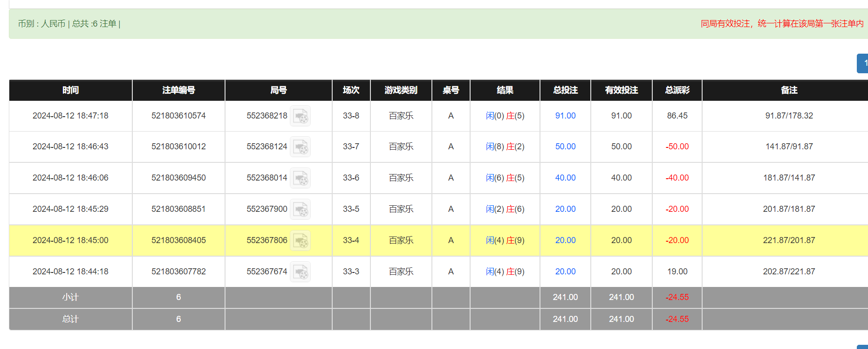Click order number 521803610574

click(x=178, y=116)
